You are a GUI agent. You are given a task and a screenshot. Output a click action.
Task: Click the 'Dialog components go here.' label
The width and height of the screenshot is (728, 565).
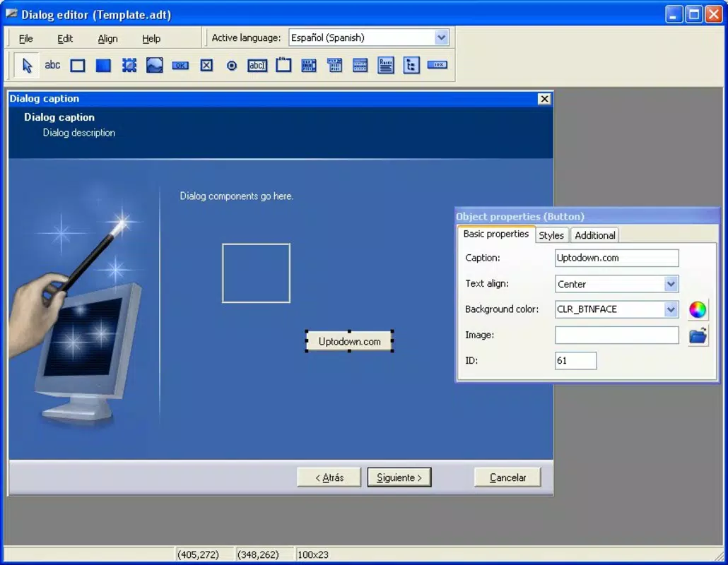(236, 196)
